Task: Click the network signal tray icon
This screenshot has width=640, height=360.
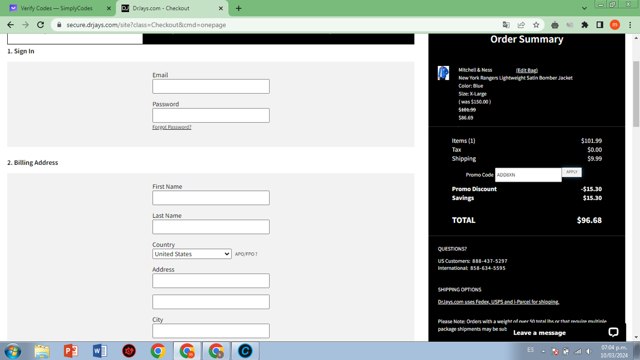Action: pyautogui.click(x=578, y=351)
